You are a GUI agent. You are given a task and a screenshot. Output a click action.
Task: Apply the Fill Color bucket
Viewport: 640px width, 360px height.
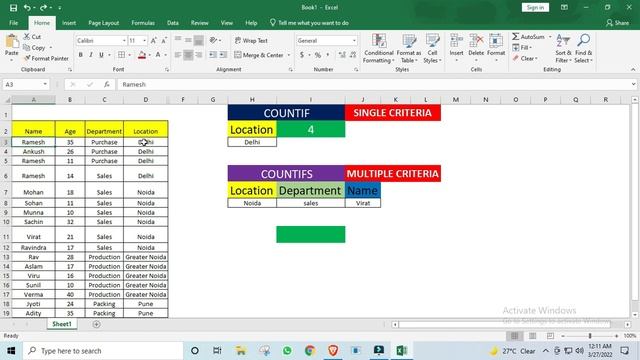142,55
